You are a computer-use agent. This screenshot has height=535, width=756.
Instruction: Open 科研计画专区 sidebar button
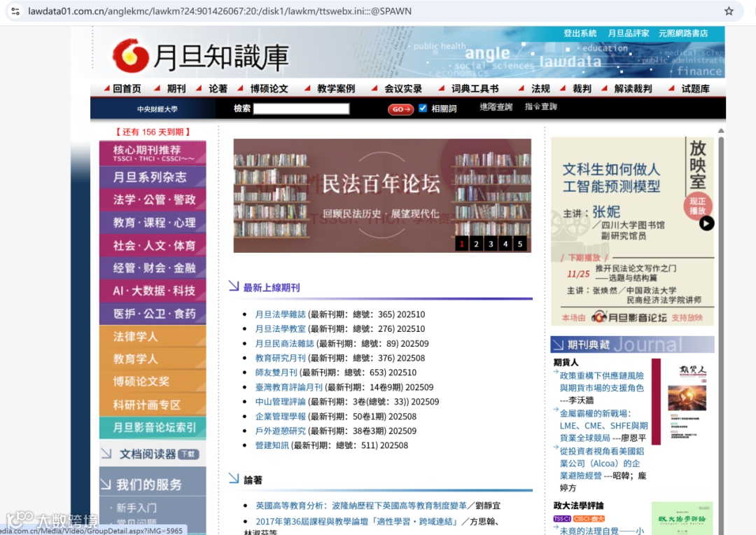point(153,405)
